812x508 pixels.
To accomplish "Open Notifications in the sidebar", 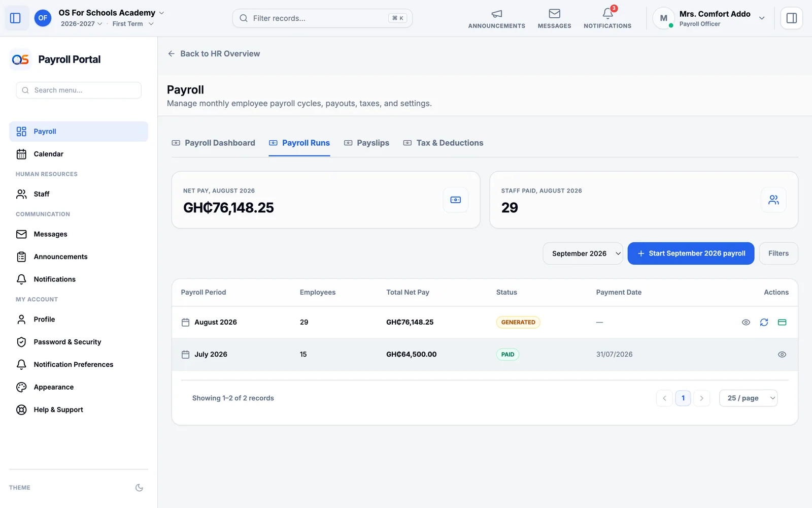I will point(79,279).
